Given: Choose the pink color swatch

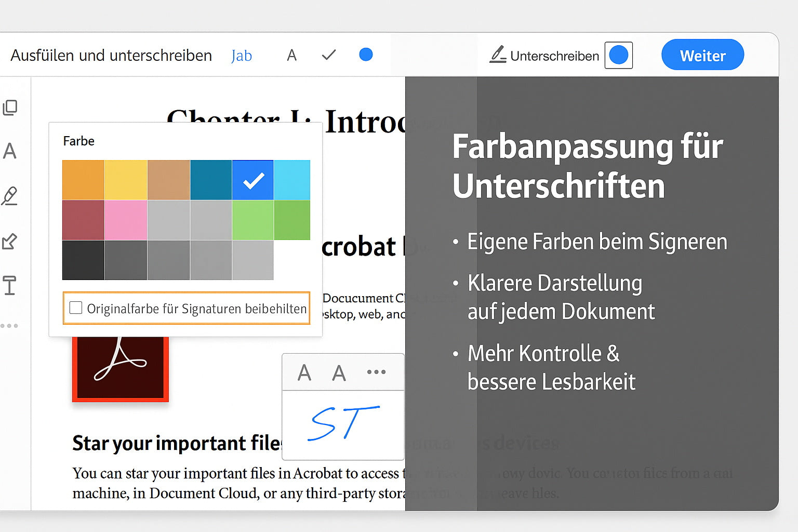Looking at the screenshot, I should pos(126,220).
